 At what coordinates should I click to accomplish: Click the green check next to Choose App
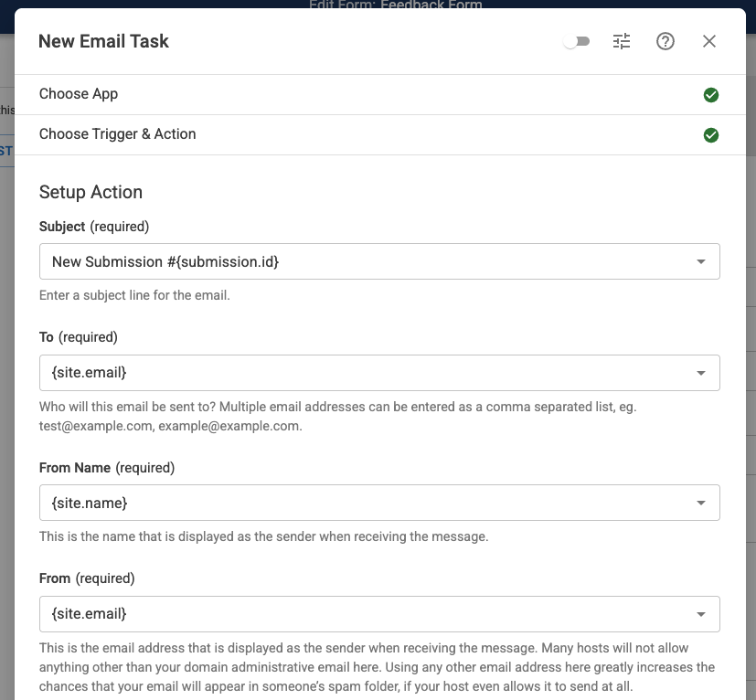tap(710, 95)
